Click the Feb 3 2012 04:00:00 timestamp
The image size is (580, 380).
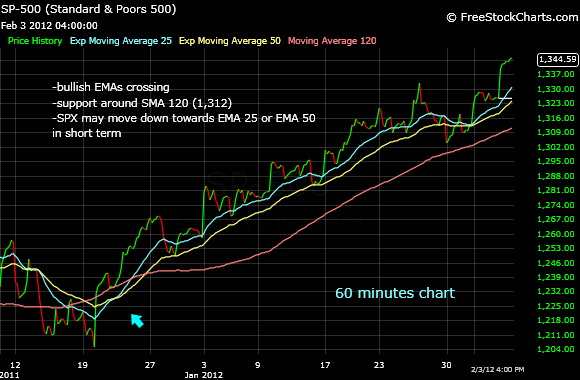tap(49, 26)
